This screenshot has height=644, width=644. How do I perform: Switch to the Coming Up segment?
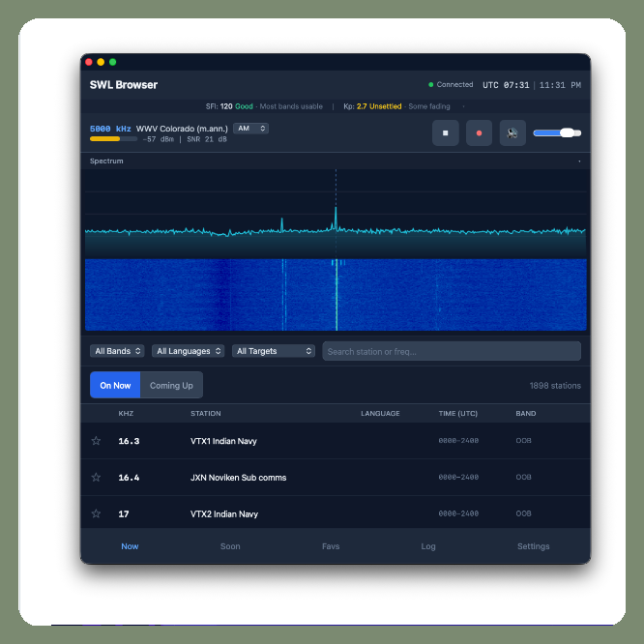(x=171, y=385)
